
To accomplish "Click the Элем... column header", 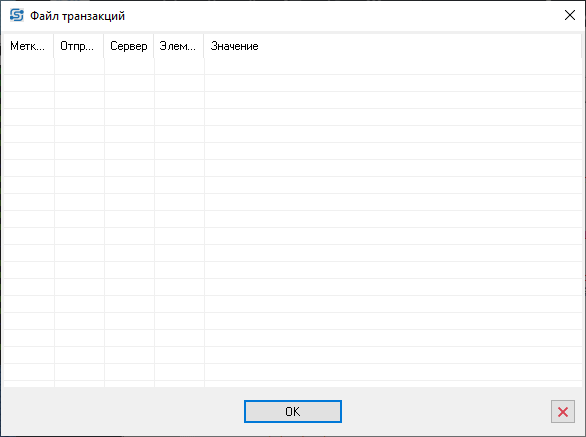I will pos(179,46).
